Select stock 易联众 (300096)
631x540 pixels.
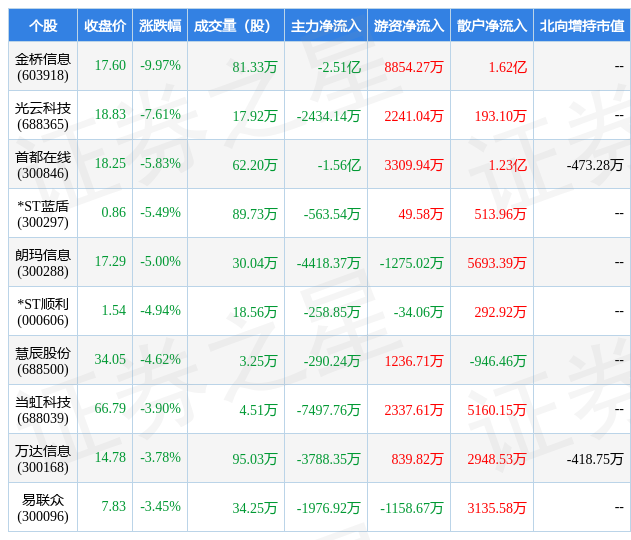click(43, 508)
